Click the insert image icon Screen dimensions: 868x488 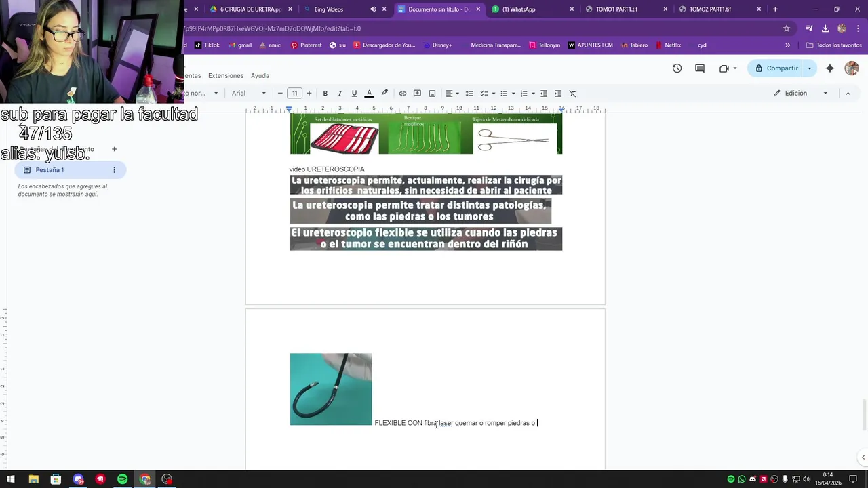point(432,94)
